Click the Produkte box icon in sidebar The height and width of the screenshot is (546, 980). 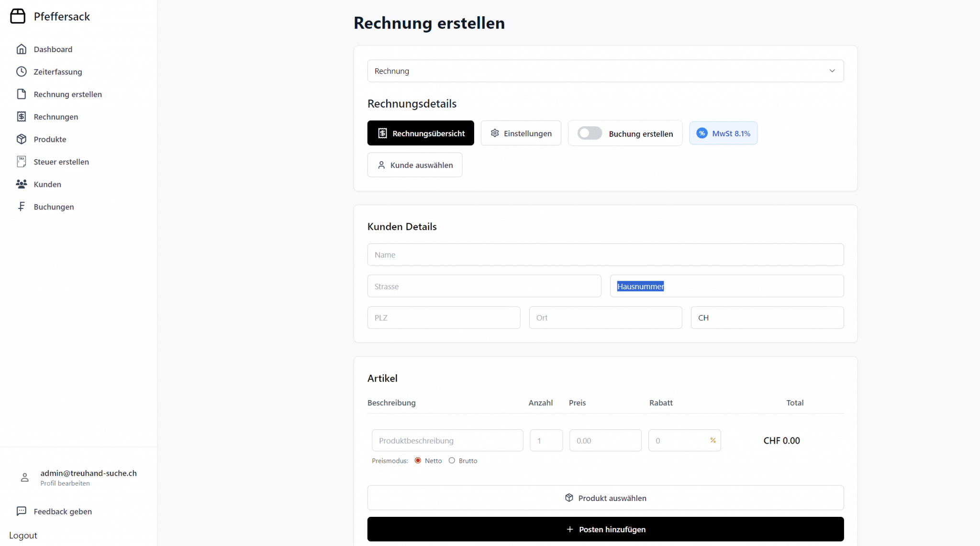click(22, 139)
